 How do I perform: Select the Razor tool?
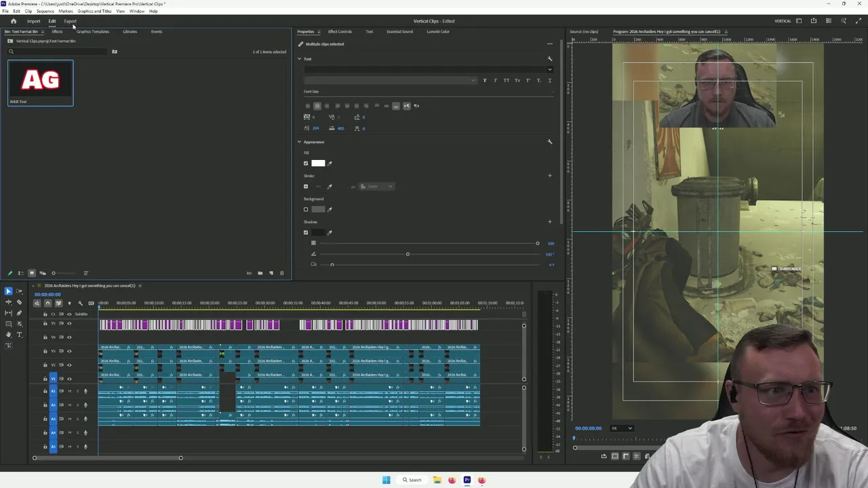[x=19, y=302]
